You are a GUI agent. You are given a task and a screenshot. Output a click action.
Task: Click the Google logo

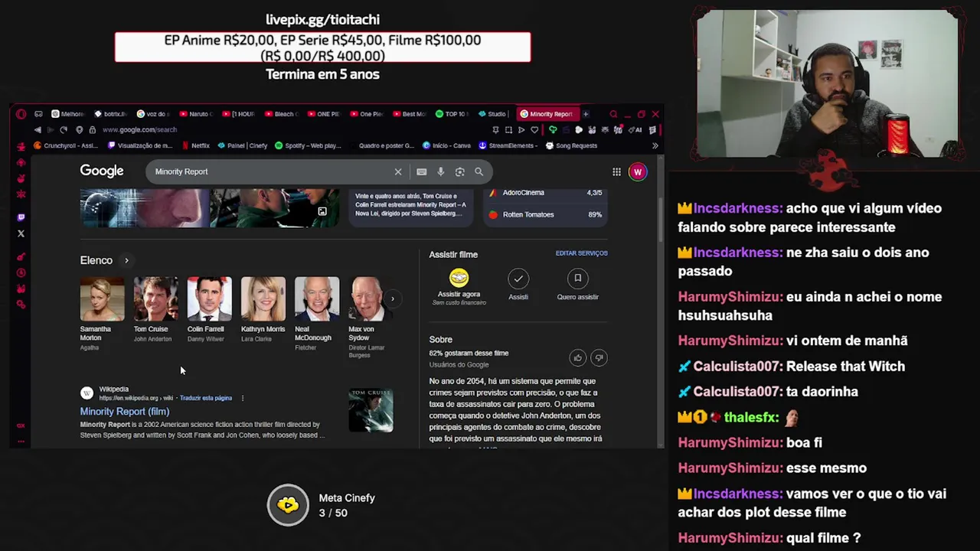tap(102, 171)
